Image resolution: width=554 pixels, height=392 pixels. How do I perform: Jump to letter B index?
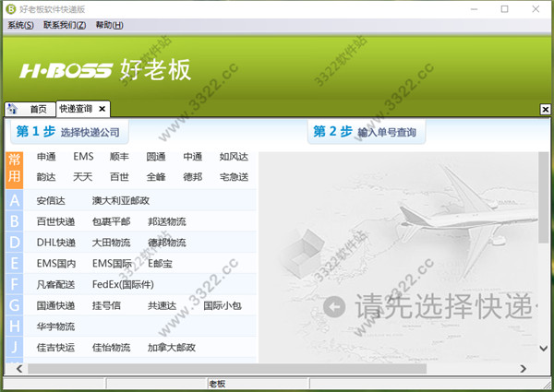(x=14, y=221)
